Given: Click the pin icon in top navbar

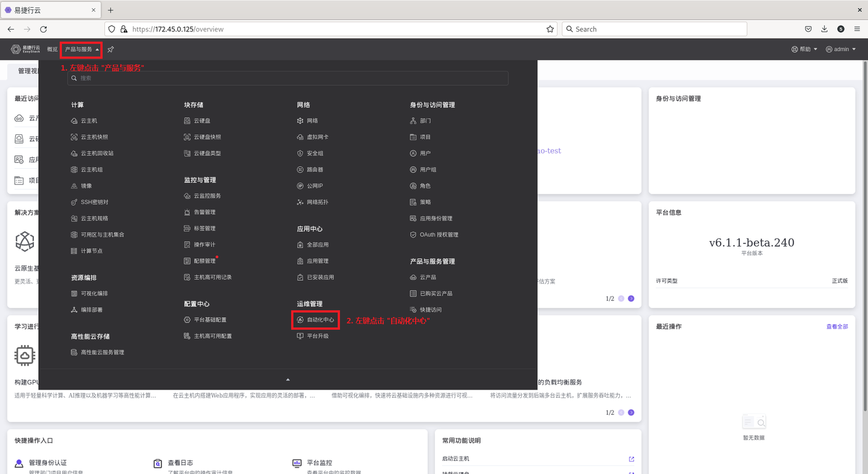Looking at the screenshot, I should click(110, 49).
